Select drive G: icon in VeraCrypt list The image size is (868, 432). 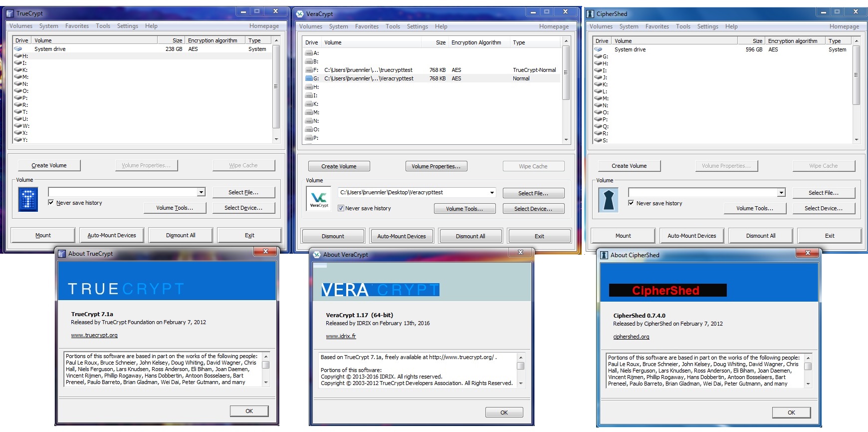click(x=309, y=78)
